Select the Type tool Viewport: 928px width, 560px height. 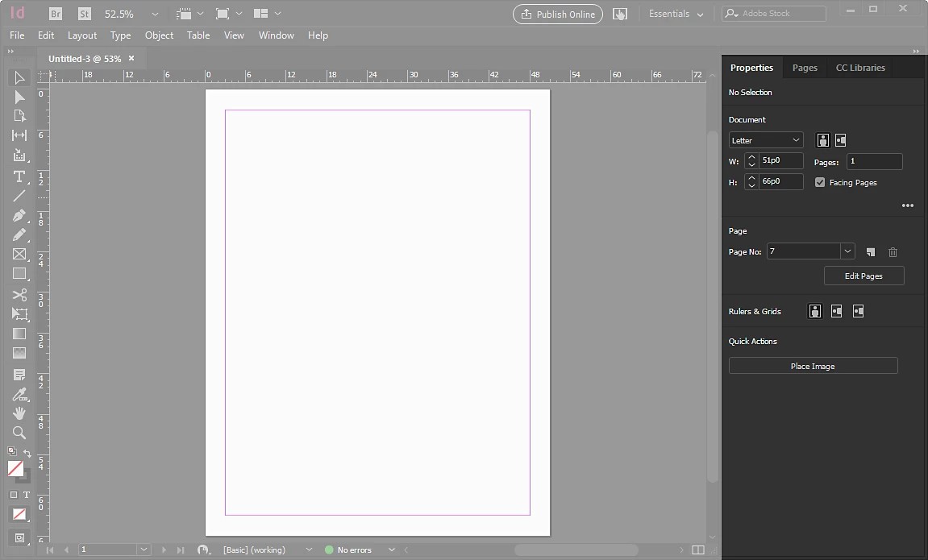pyautogui.click(x=19, y=176)
